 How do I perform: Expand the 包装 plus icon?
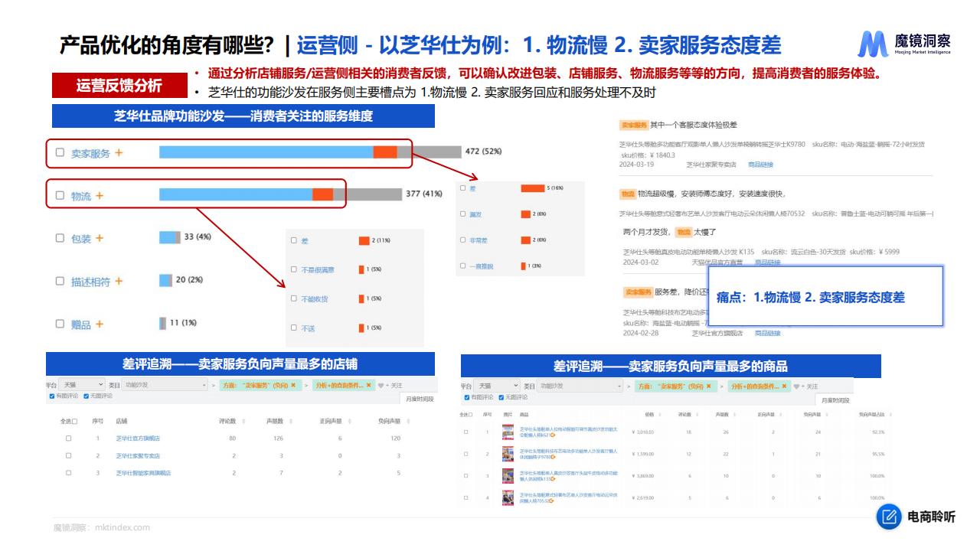[x=100, y=238]
